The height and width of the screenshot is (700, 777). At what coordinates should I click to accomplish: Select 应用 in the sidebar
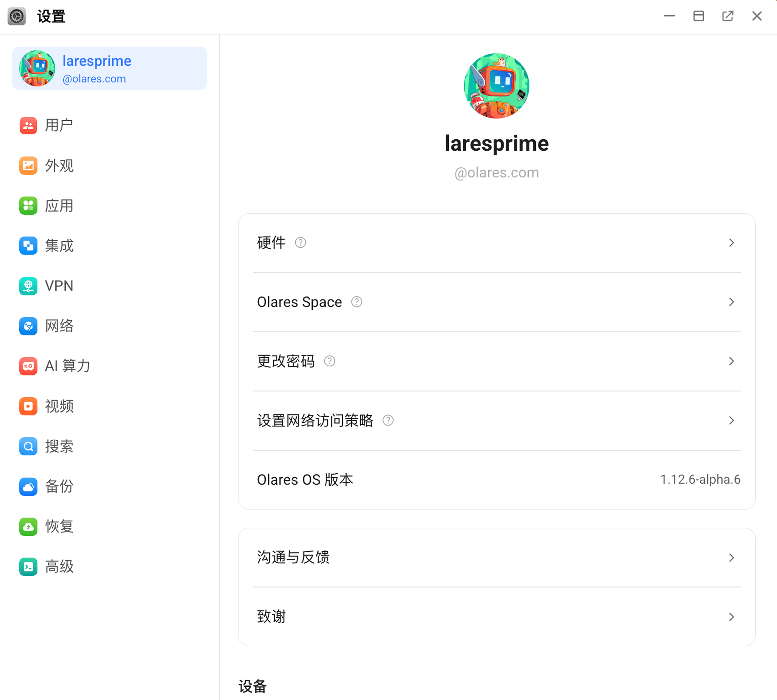(109, 206)
